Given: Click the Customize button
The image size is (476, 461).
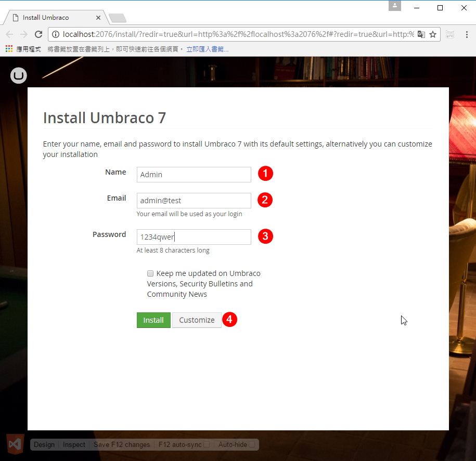Looking at the screenshot, I should [x=197, y=320].
